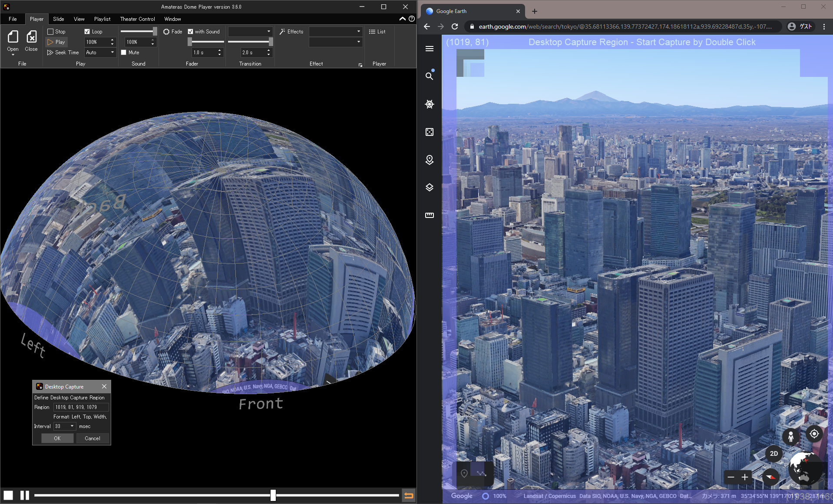
Task: Click the stop square at bottom left
Action: [x=8, y=495]
